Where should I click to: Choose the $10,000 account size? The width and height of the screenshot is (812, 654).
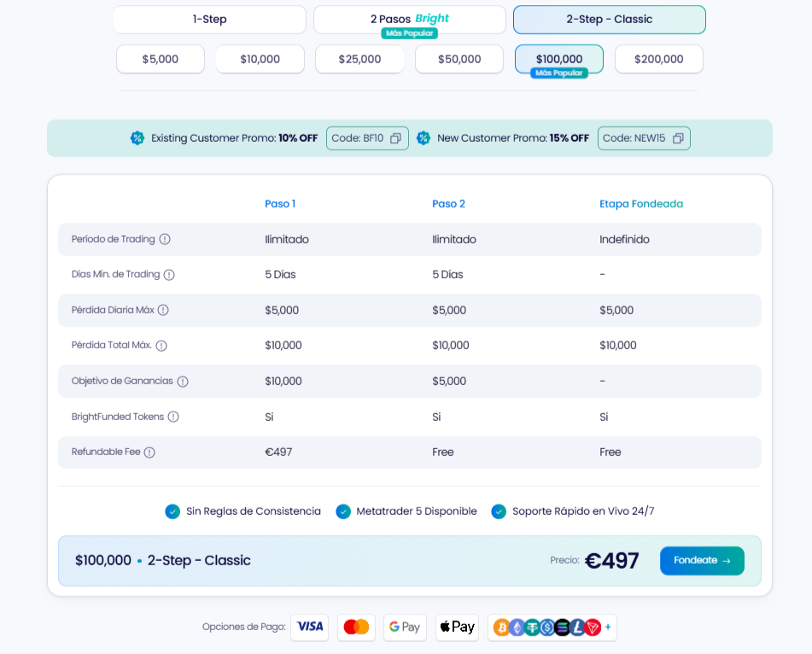coord(260,59)
